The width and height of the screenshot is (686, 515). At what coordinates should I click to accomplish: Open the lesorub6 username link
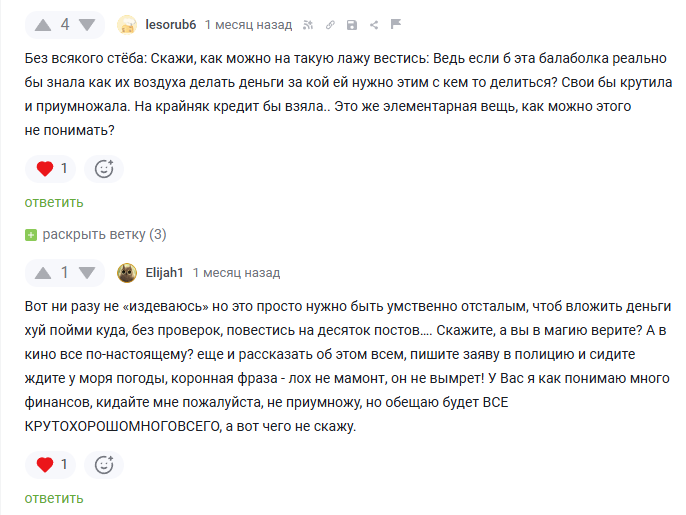pos(170,24)
